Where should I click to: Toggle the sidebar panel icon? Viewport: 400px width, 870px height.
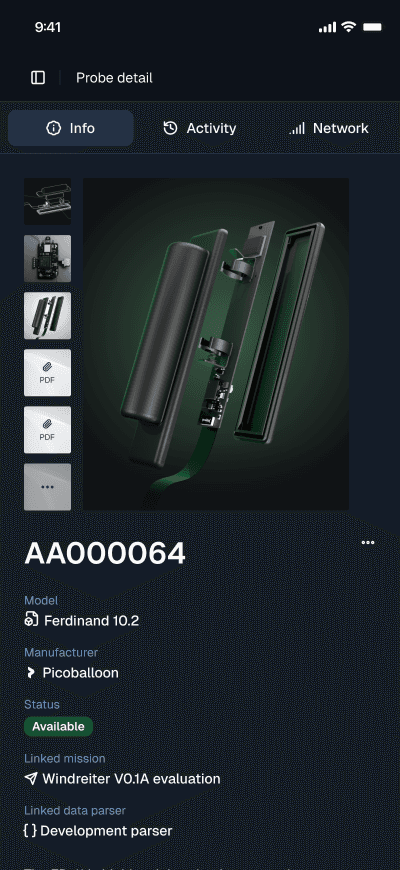pos(38,78)
